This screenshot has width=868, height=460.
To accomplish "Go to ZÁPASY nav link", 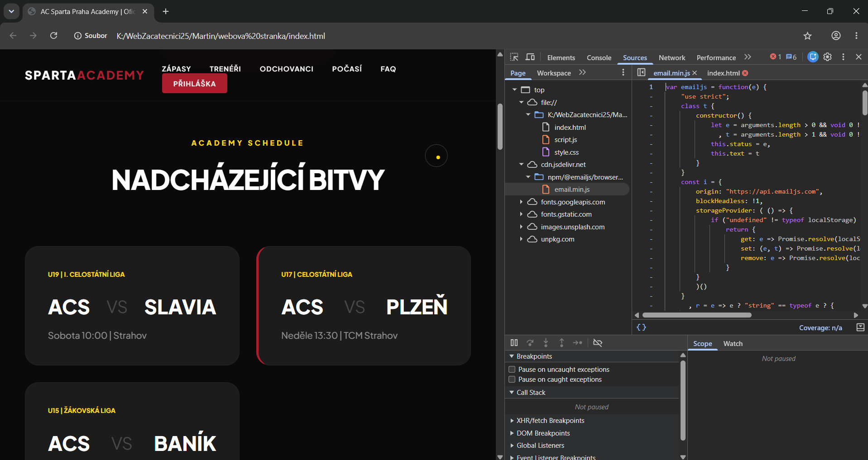I will coord(176,69).
